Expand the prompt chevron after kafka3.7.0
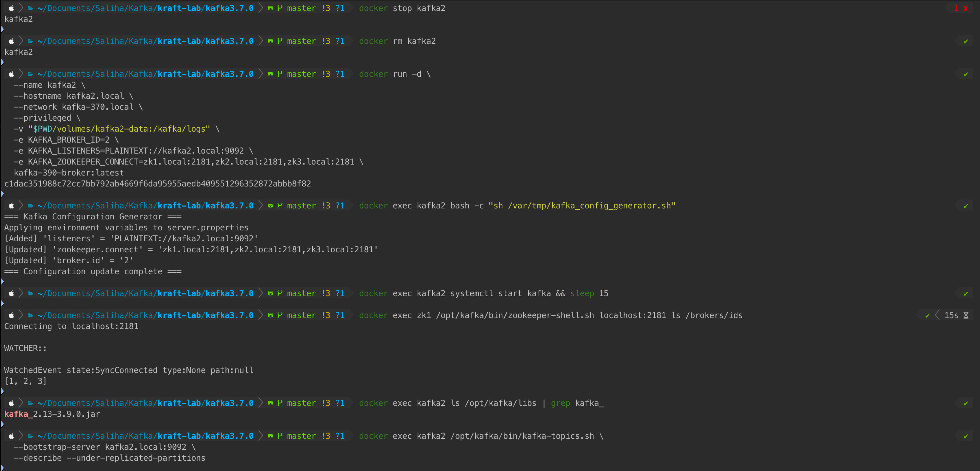This screenshot has height=471, width=980. tap(260, 8)
